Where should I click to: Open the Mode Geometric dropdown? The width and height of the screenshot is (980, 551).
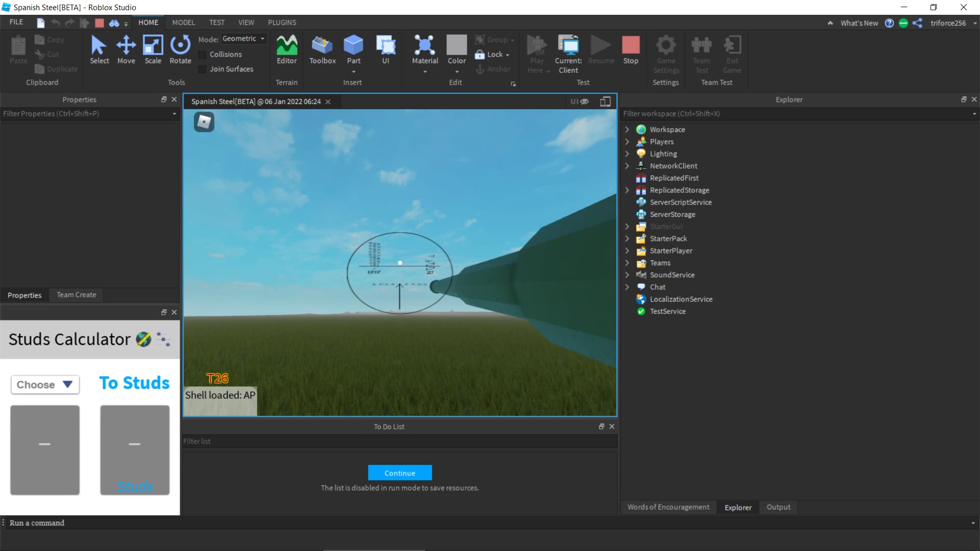[x=244, y=39]
